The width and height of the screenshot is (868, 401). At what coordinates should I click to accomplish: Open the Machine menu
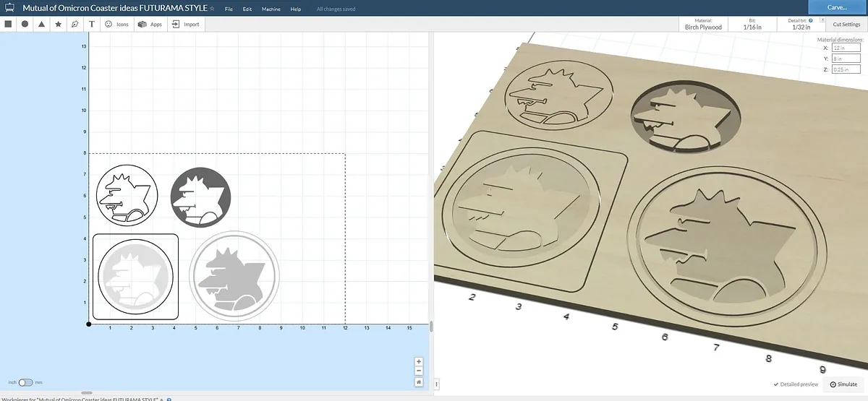pyautogui.click(x=271, y=9)
